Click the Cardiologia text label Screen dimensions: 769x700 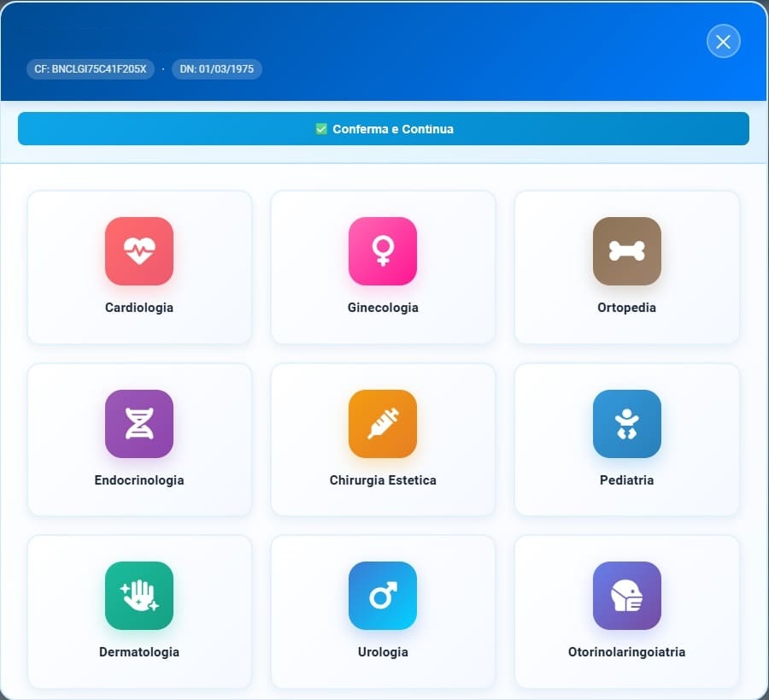pyautogui.click(x=139, y=308)
